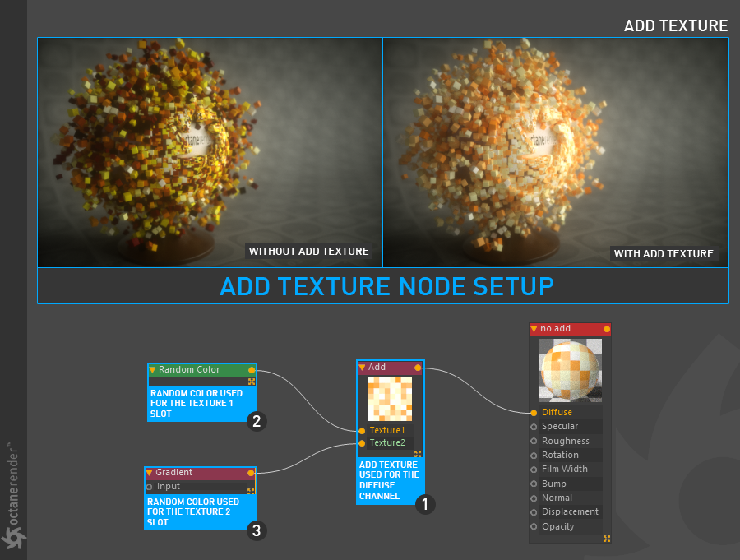Collapse the Random Color node with its triangle
Image resolution: width=740 pixels, height=560 pixels.
click(153, 370)
